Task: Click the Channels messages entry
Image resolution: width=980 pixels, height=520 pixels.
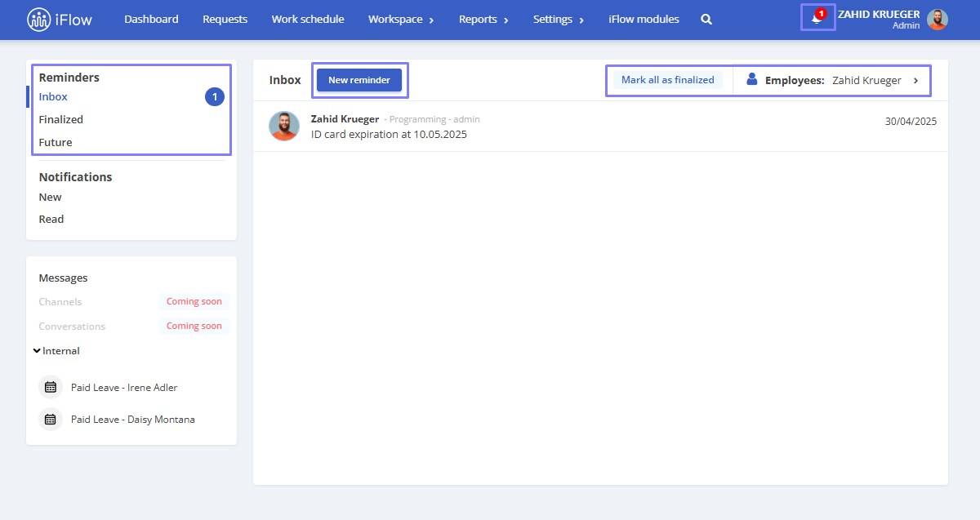Action: click(x=60, y=302)
